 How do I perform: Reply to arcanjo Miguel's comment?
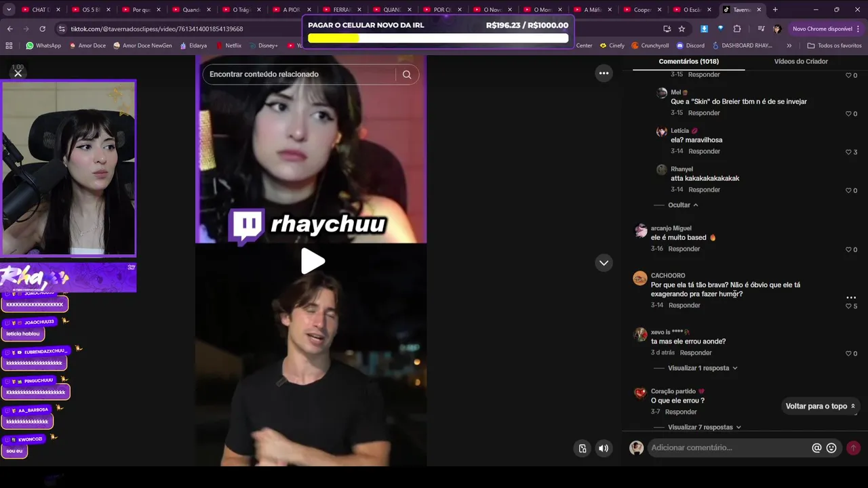[684, 249]
